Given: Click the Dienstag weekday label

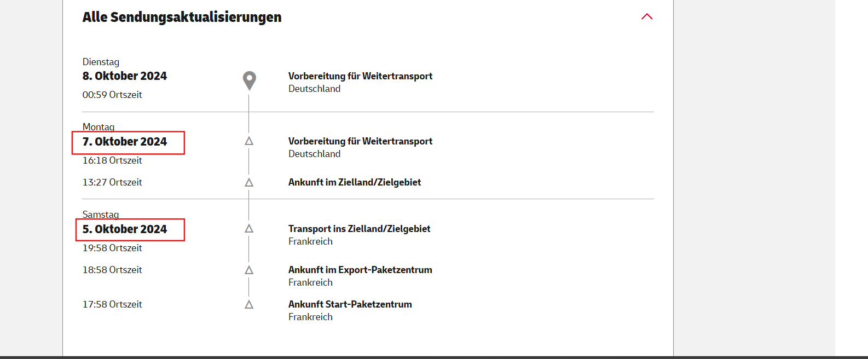Looking at the screenshot, I should point(101,62).
